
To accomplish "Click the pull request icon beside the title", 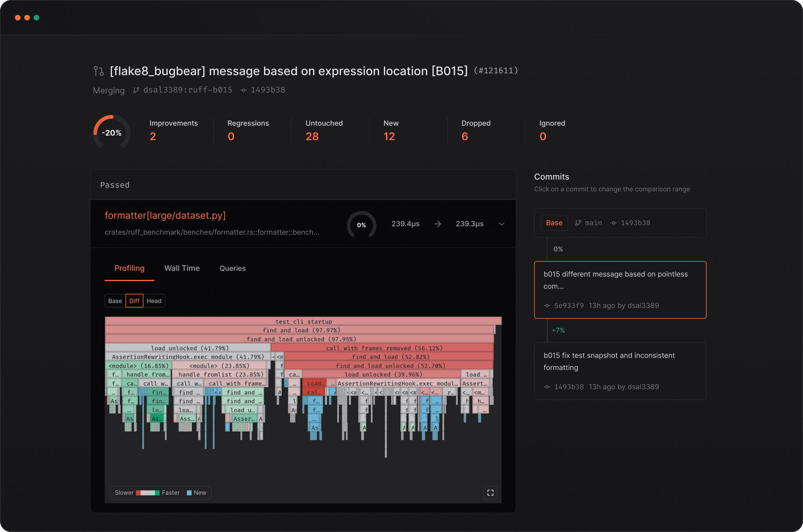I will point(98,71).
